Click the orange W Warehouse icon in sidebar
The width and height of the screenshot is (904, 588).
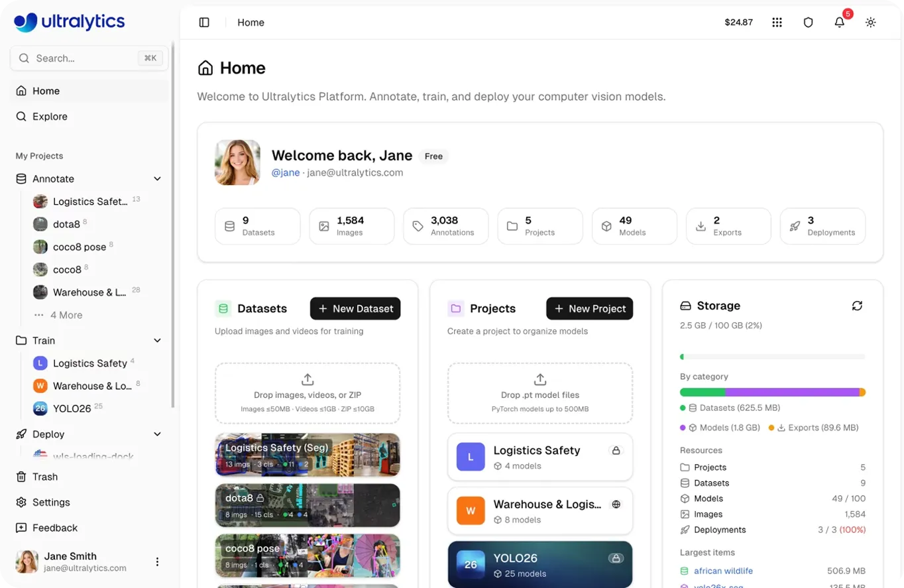point(40,386)
